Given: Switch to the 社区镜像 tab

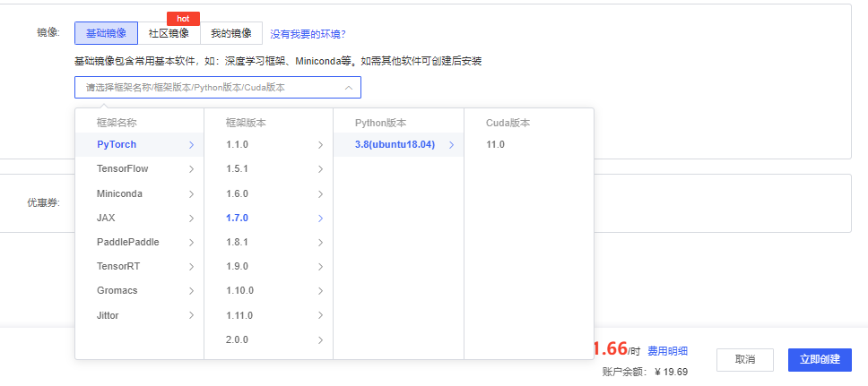Looking at the screenshot, I should click(x=169, y=33).
